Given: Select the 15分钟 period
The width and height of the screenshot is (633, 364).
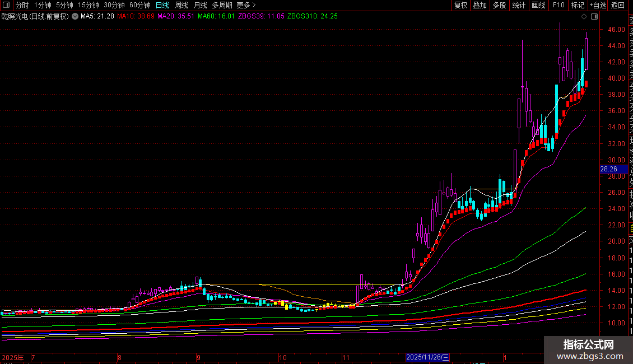Looking at the screenshot, I should [x=89, y=5].
